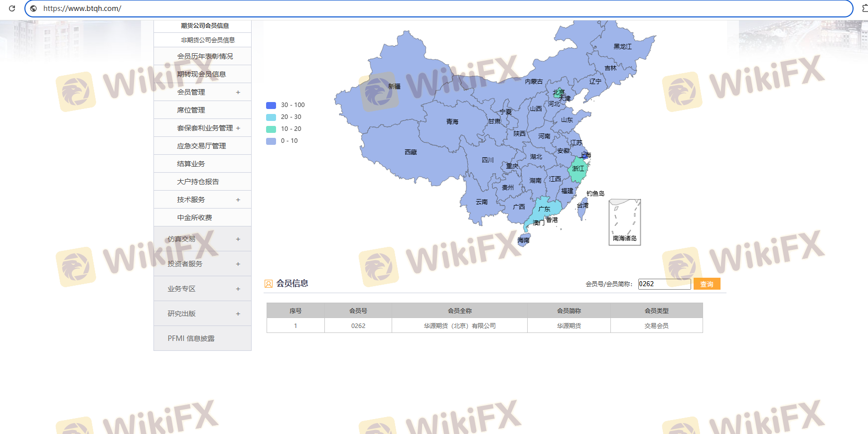Select 浙江 province on the map

(578, 169)
